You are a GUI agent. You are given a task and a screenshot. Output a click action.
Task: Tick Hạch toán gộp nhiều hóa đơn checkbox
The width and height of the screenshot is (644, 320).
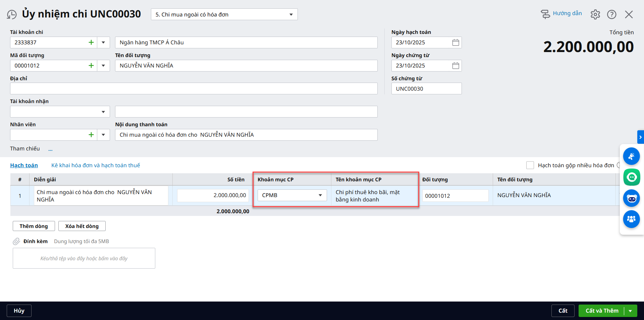coord(530,165)
